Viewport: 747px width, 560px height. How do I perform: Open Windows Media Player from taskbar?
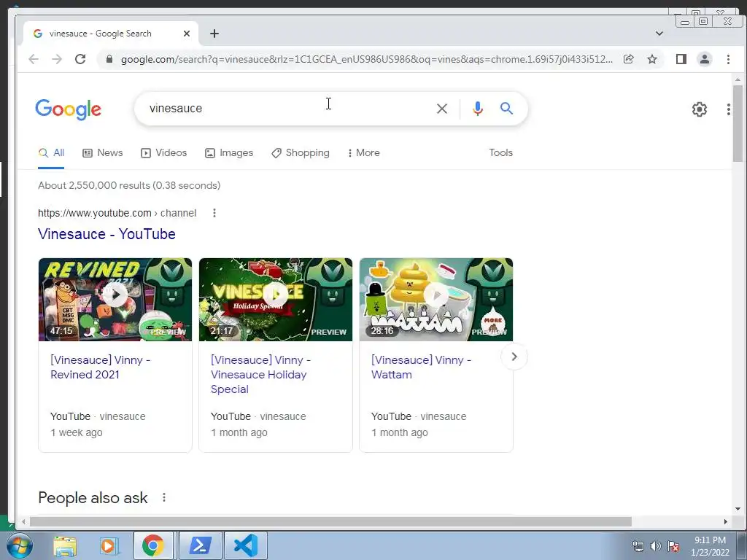click(109, 545)
